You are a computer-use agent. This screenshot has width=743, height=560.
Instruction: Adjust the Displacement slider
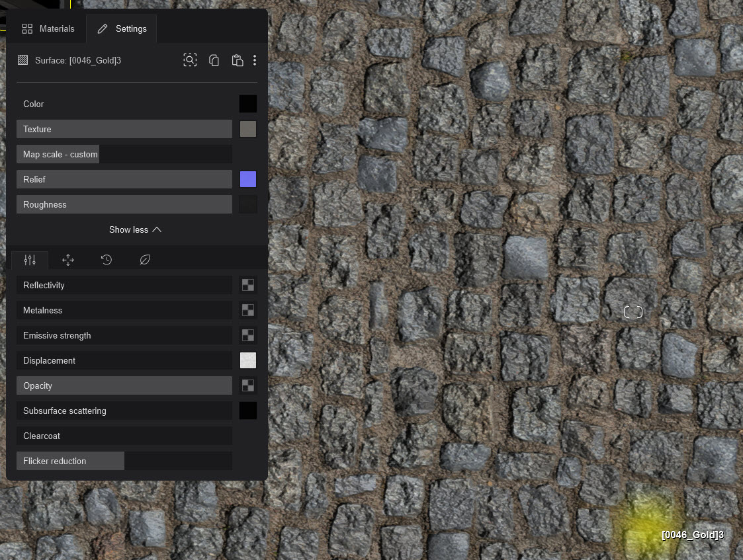124,361
